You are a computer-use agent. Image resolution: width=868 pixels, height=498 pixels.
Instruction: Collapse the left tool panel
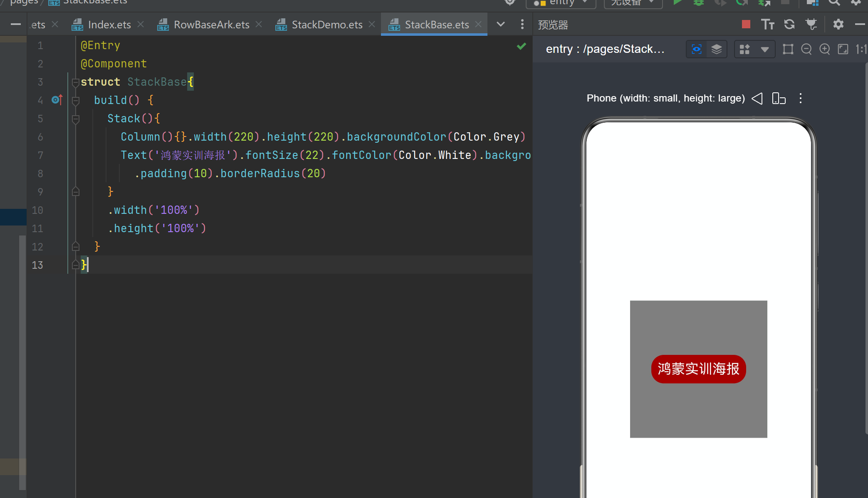click(x=16, y=25)
